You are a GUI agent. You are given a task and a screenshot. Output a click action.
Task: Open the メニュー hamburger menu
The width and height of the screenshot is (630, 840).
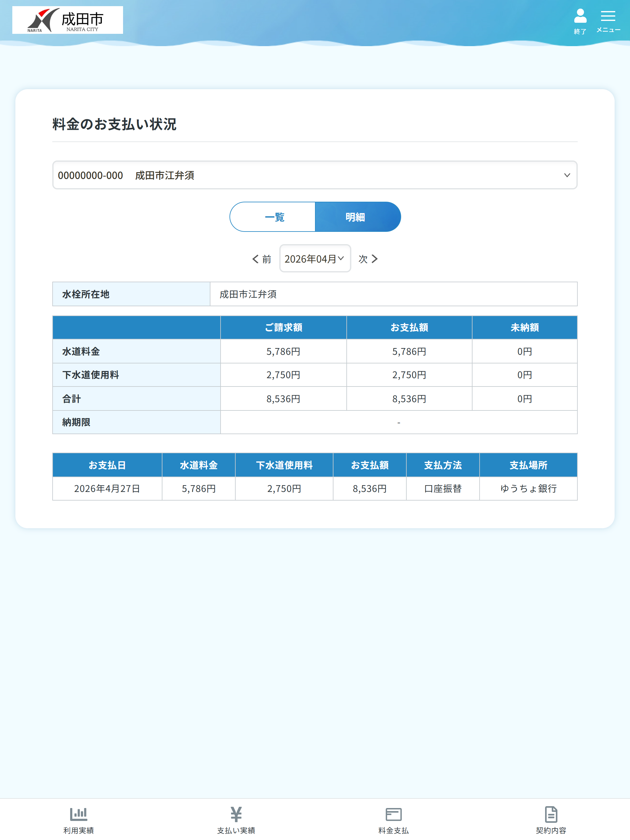(608, 21)
